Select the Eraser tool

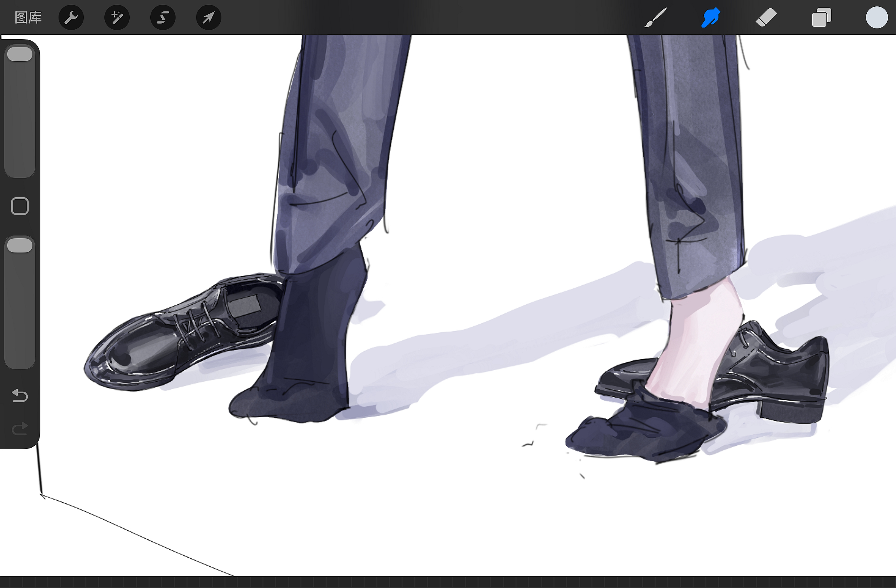click(766, 17)
